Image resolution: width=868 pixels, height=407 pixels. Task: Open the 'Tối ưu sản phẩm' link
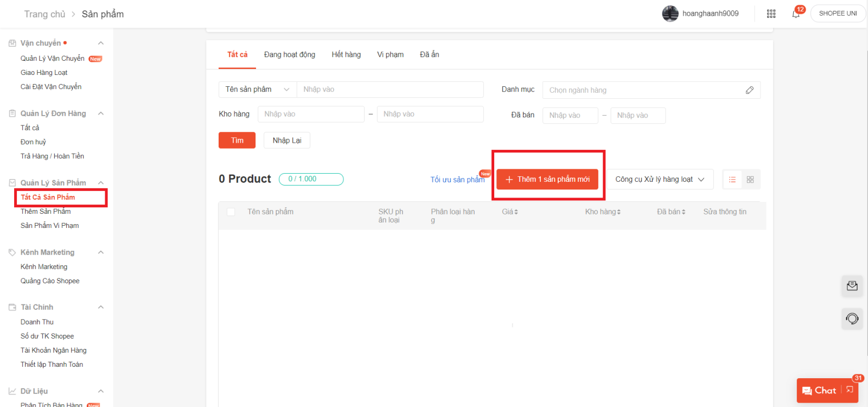pyautogui.click(x=457, y=180)
